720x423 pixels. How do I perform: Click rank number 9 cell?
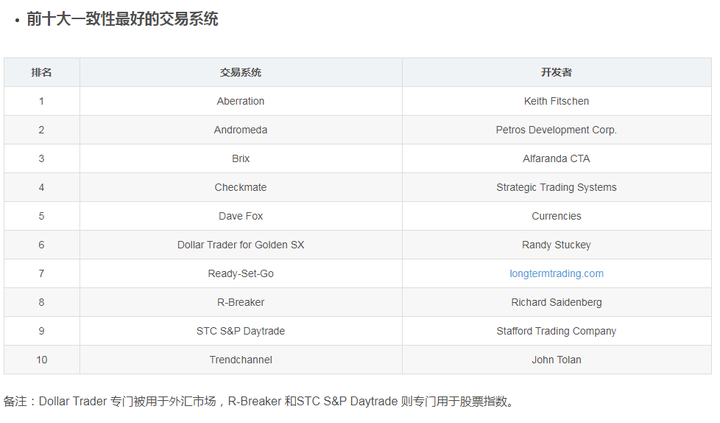click(x=42, y=331)
